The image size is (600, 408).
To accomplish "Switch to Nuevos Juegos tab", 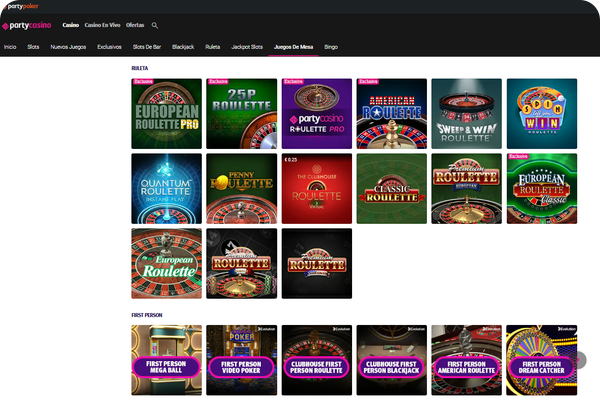I will click(68, 47).
